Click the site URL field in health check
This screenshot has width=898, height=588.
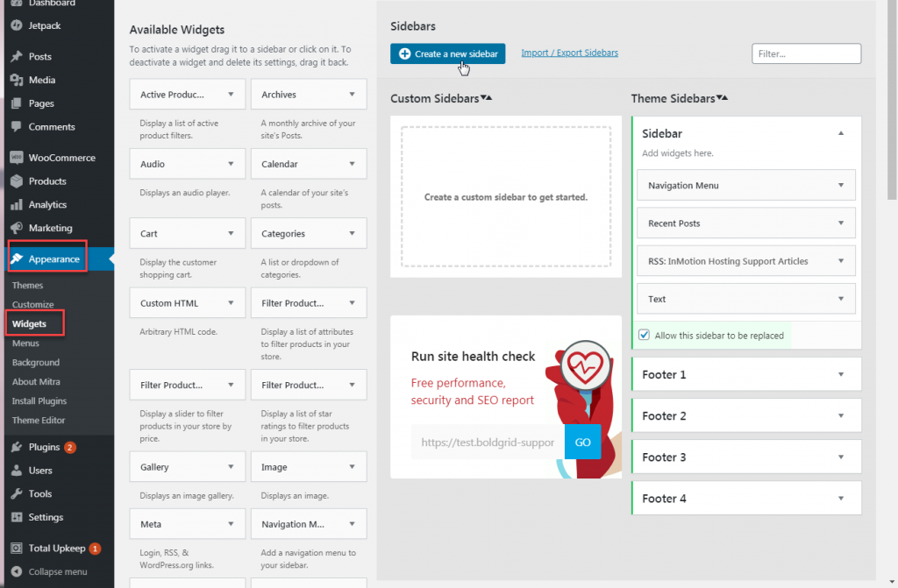point(488,442)
